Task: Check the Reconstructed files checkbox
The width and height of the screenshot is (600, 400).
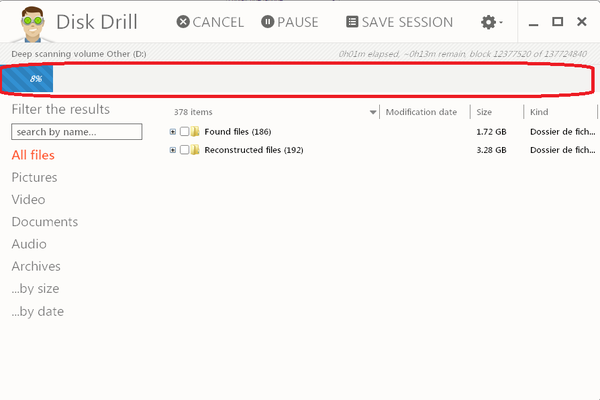Action: (x=184, y=150)
